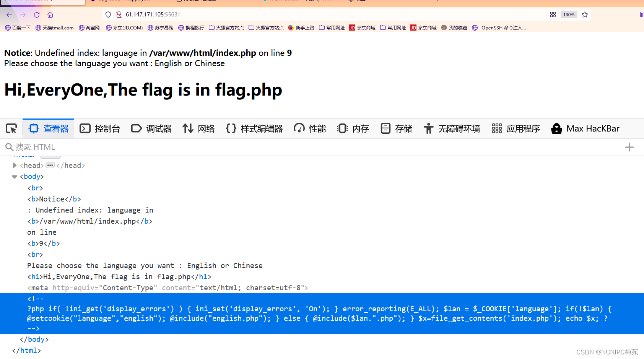The width and height of the screenshot is (644, 359).
Task: Click the Notice error message on page
Action: [148, 53]
